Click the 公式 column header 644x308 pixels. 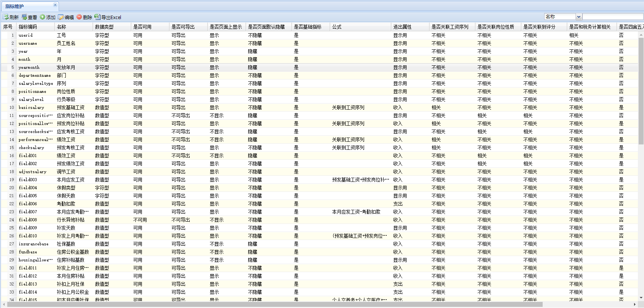point(337,27)
